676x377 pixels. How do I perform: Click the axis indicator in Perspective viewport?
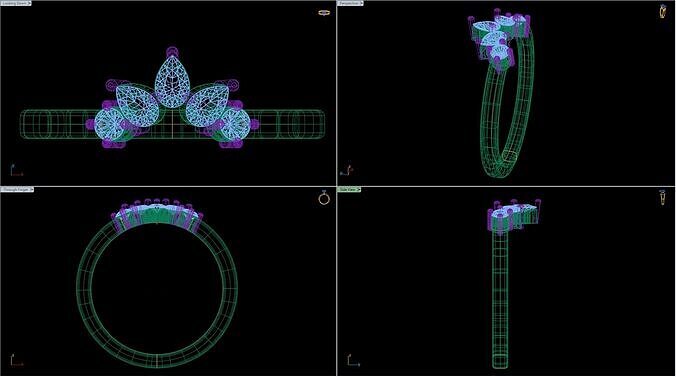(x=347, y=169)
